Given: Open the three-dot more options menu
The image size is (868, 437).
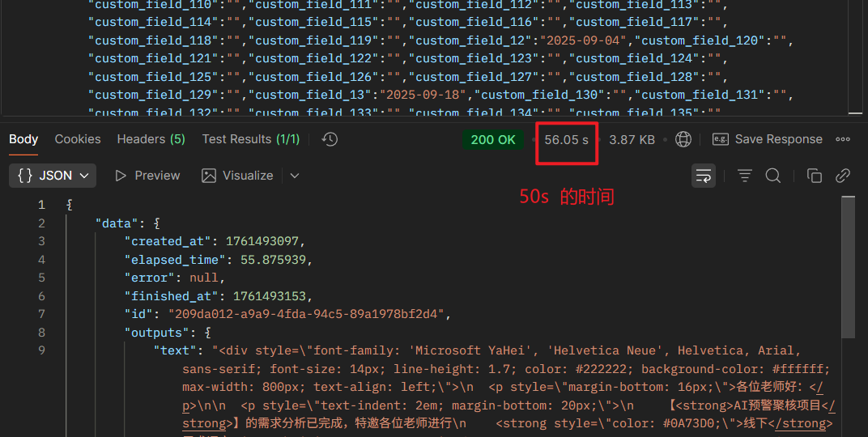Looking at the screenshot, I should click(843, 139).
